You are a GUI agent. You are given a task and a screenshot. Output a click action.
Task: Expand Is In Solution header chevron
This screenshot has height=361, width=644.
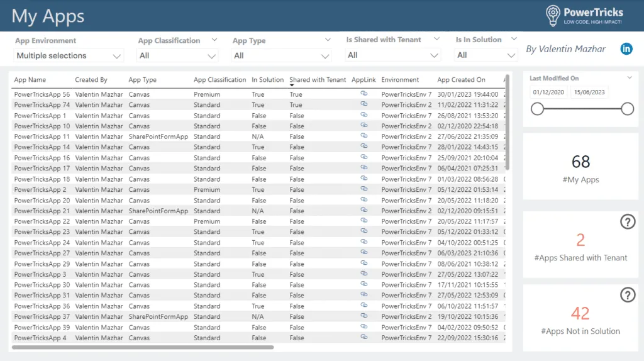514,39
